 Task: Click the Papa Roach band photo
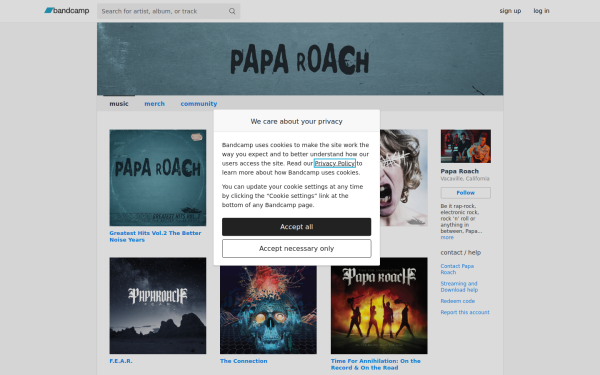pyautogui.click(x=466, y=146)
